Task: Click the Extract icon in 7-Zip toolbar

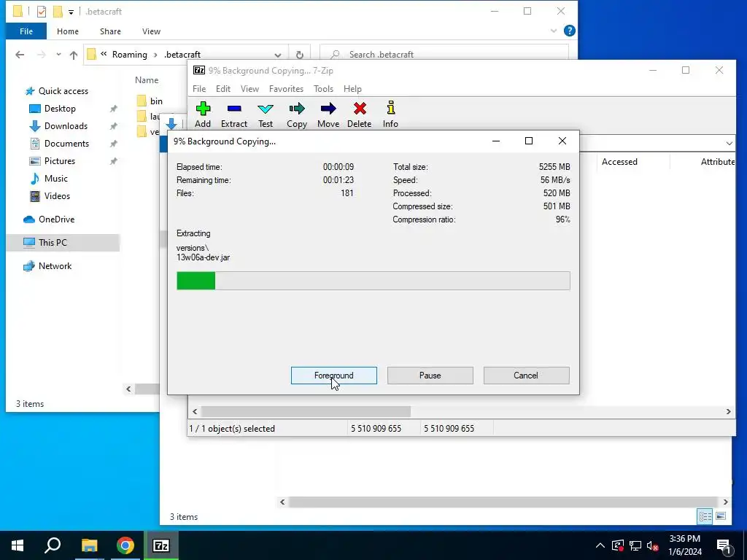Action: (234, 114)
